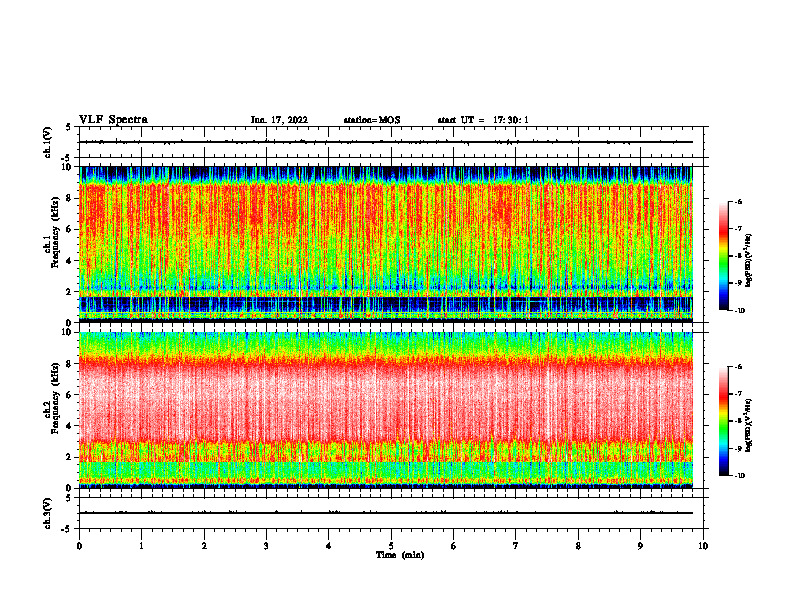Click the ch.2 spectrogram panel
Viewport: 792px width, 612px height.
(386, 410)
